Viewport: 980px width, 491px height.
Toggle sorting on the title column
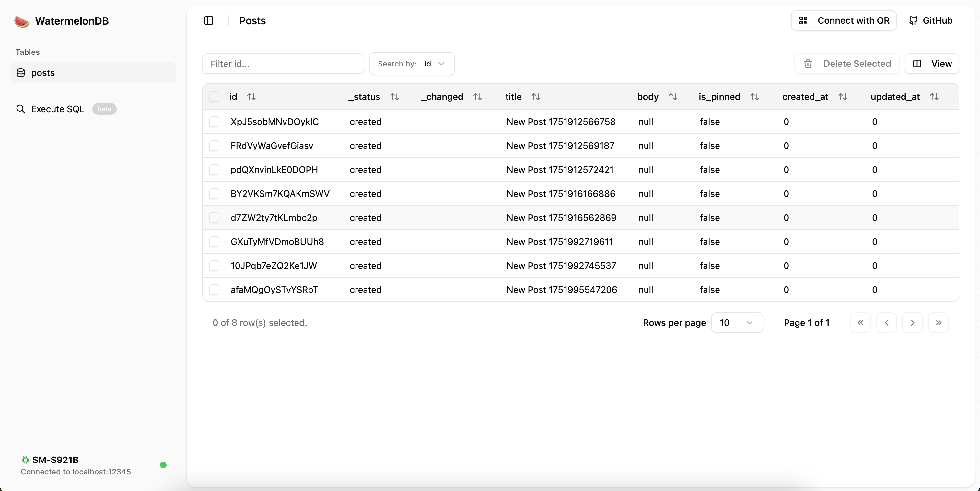536,97
